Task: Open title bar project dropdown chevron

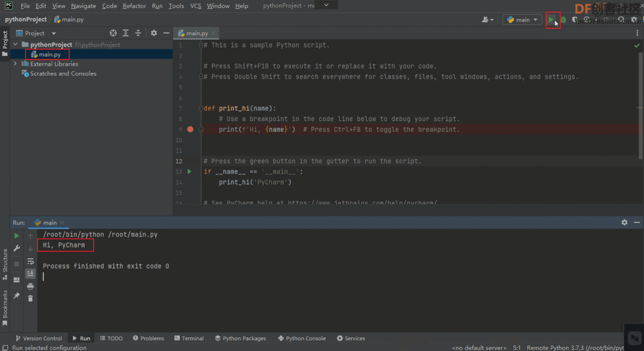Action: [326, 5]
